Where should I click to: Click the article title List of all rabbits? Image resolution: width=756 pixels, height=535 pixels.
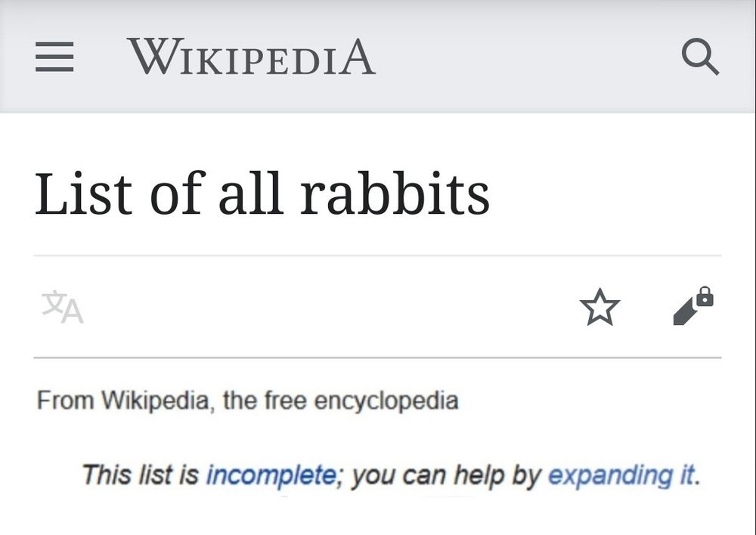(x=264, y=194)
